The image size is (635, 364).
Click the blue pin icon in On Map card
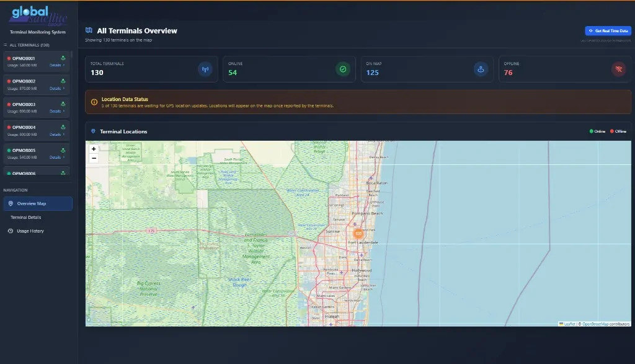pos(481,69)
